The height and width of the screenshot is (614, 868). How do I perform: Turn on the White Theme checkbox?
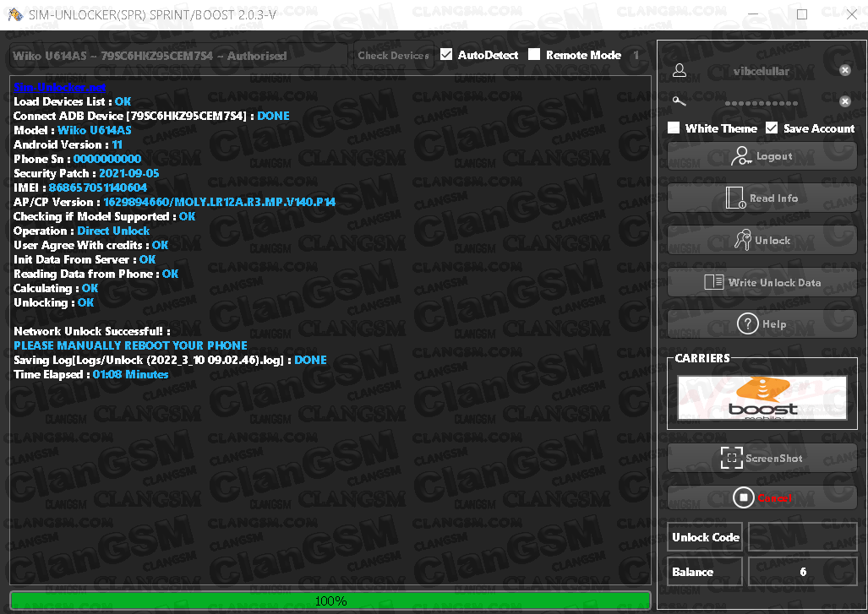pos(674,128)
